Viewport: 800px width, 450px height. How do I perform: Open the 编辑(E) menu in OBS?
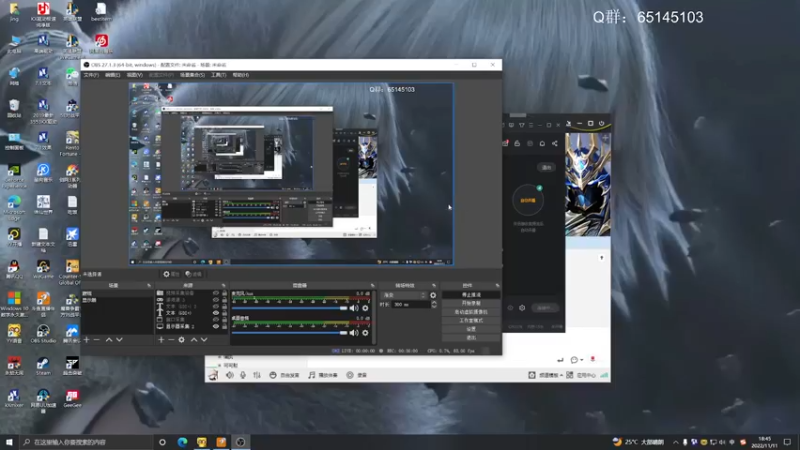pyautogui.click(x=112, y=75)
